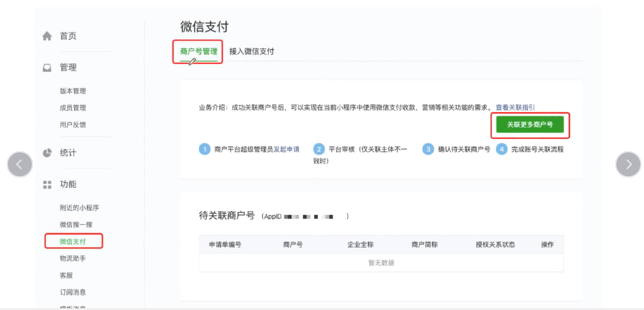Go to previous slide with left arrow
This screenshot has width=644, height=310.
(19, 164)
